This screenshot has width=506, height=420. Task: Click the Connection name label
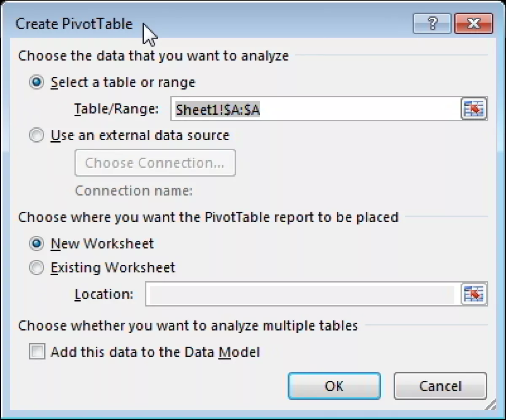pos(133,191)
